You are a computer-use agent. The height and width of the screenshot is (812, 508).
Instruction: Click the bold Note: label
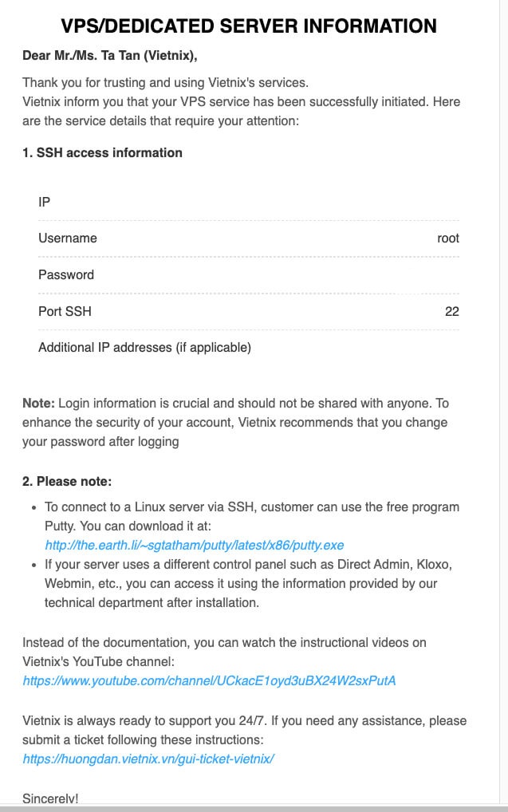[x=38, y=404]
